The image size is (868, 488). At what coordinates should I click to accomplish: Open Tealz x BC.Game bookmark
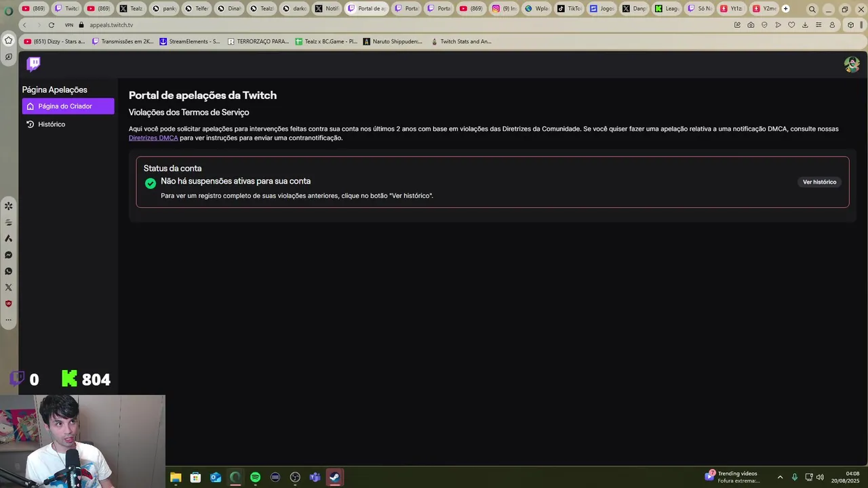[326, 41]
